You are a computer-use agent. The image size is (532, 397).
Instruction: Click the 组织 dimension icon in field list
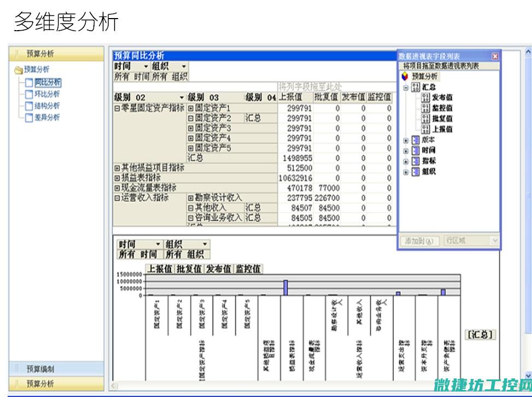[416, 172]
